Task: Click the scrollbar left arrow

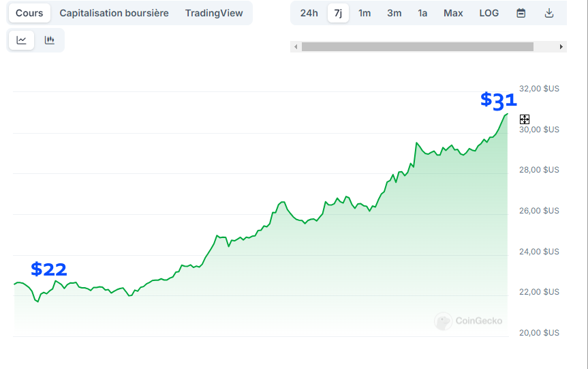Action: [x=296, y=46]
